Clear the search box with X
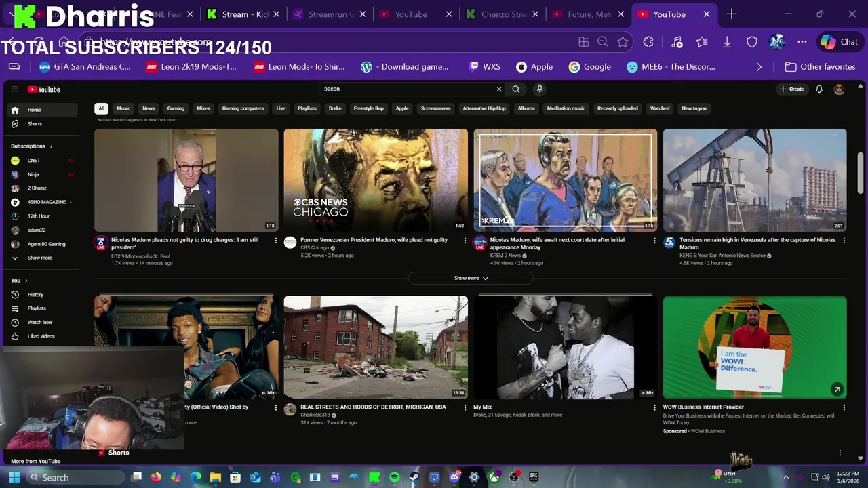 pyautogui.click(x=499, y=89)
